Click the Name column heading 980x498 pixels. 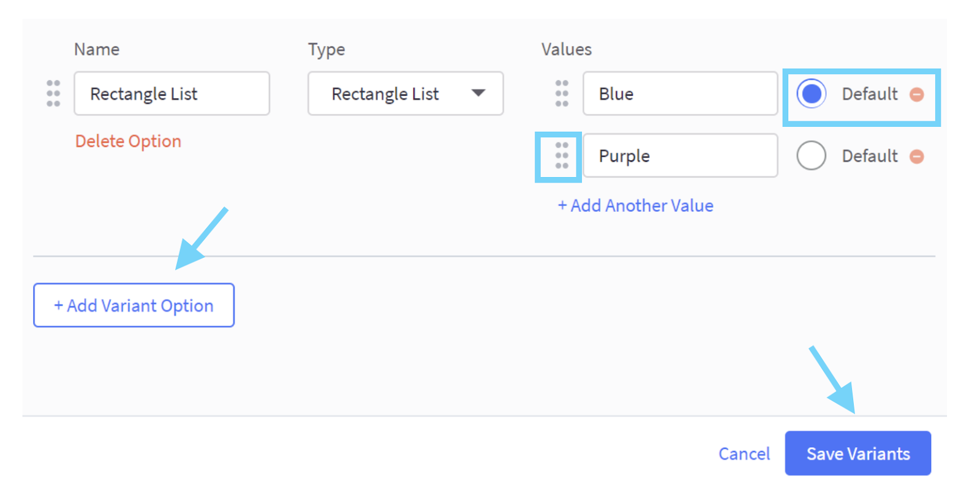coord(97,50)
